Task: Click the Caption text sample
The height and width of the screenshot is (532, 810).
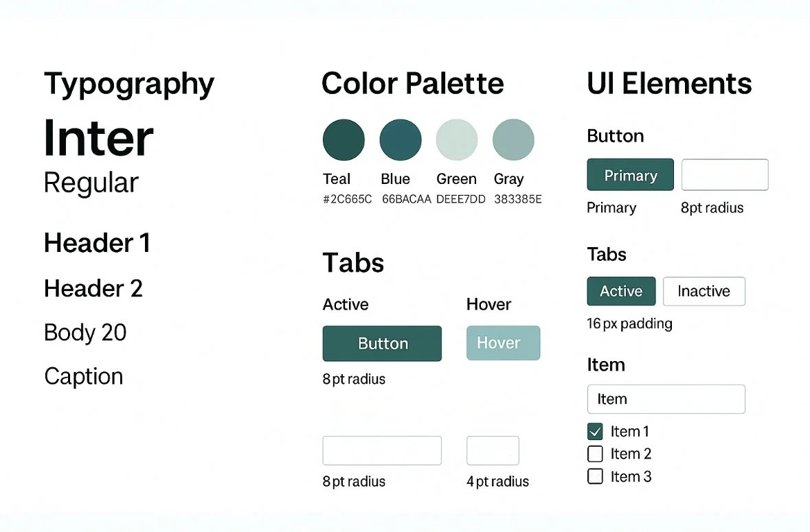Action: 84,377
